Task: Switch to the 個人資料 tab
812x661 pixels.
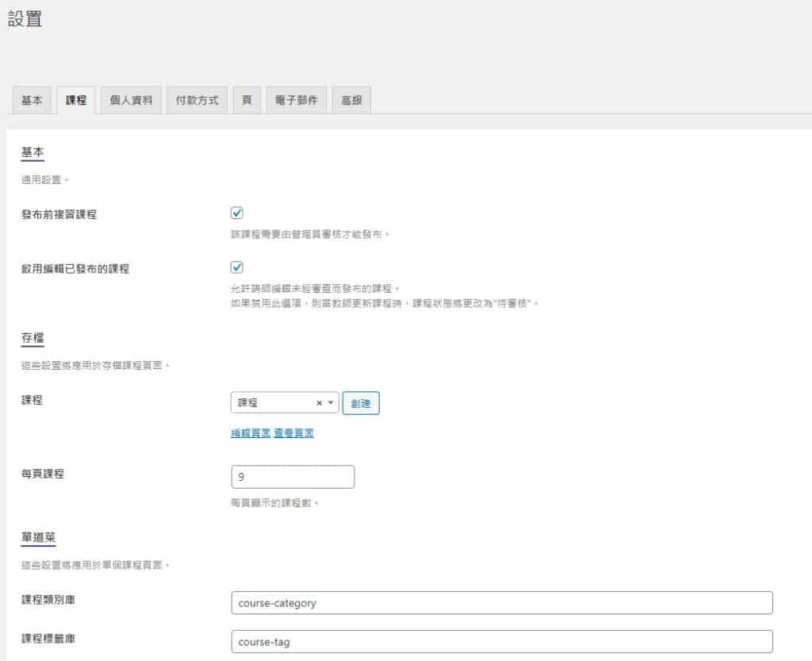Action: pos(131,101)
